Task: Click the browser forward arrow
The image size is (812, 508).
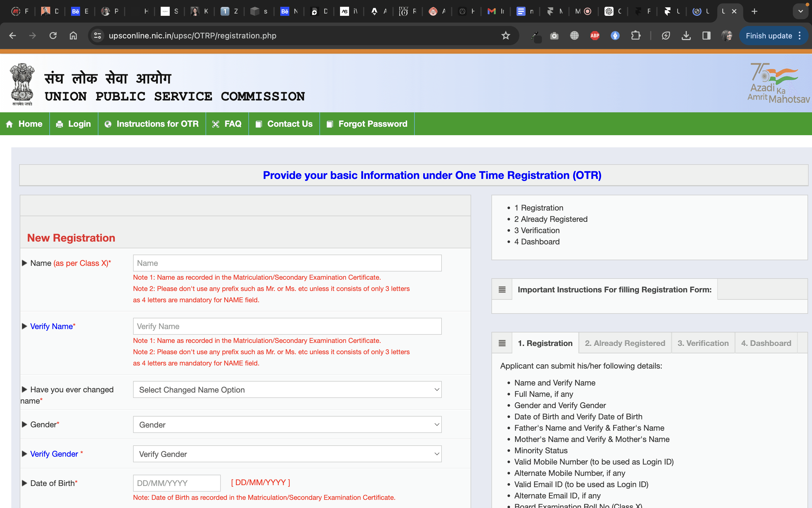Action: (32, 36)
